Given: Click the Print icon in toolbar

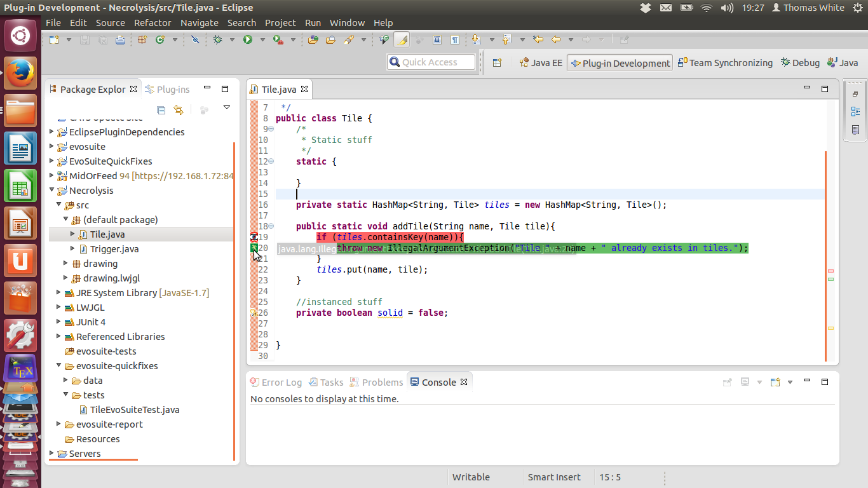Looking at the screenshot, I should click(120, 39).
